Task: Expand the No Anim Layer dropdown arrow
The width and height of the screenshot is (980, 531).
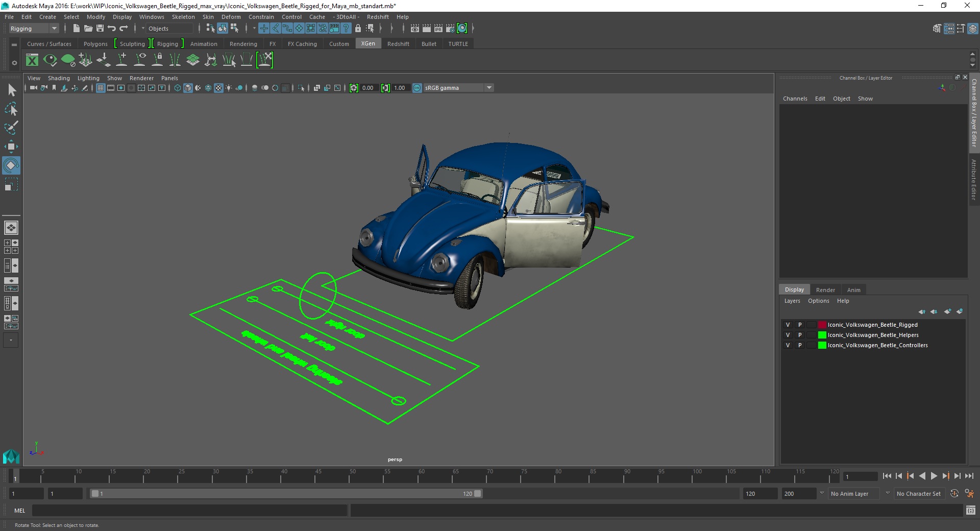Action: coord(822,494)
